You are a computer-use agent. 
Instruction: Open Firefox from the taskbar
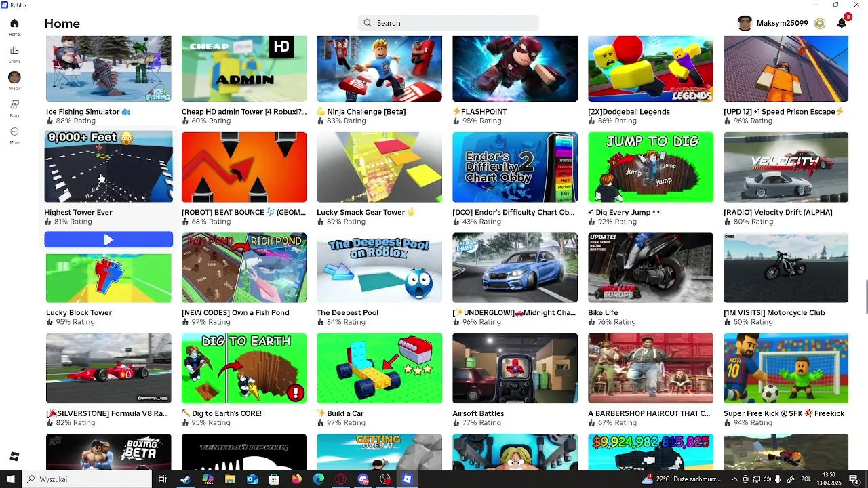pos(296,479)
